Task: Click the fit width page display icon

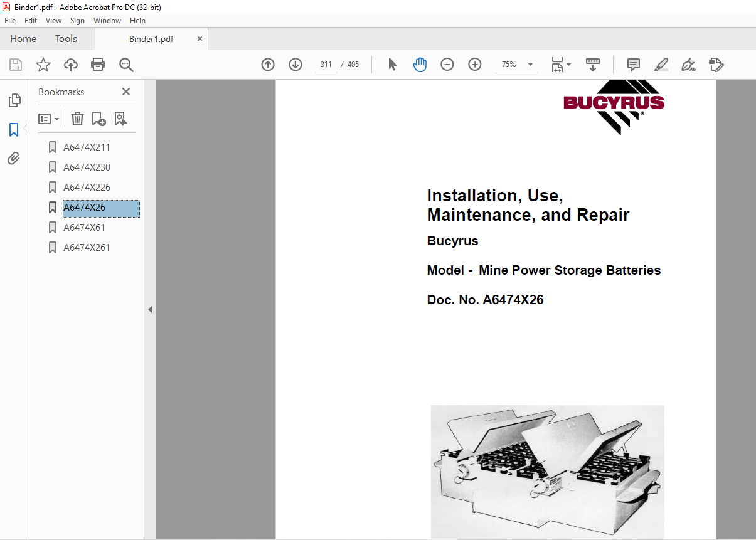Action: point(557,65)
